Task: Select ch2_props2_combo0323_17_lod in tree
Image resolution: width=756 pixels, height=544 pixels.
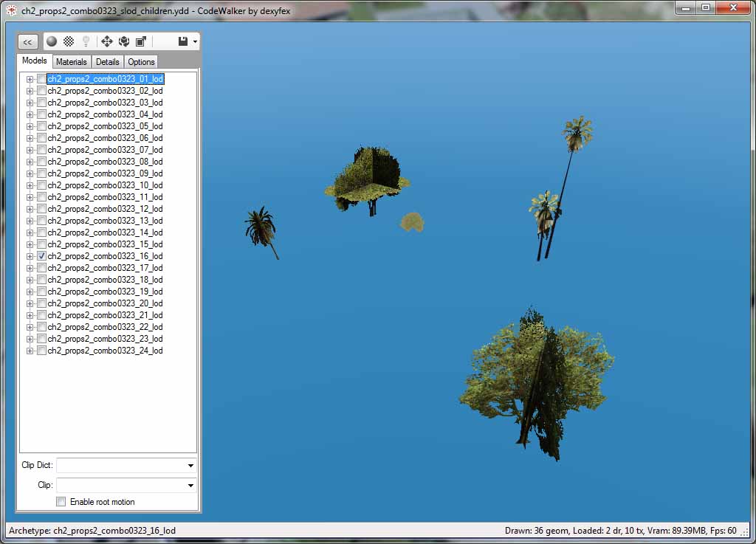Action: pos(105,268)
